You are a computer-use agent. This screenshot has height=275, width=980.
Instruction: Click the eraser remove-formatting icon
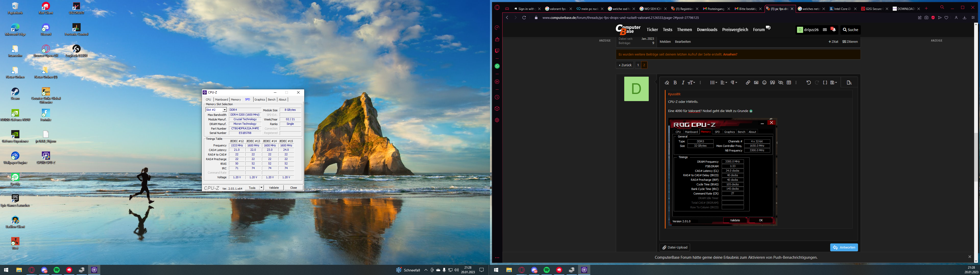coord(667,82)
